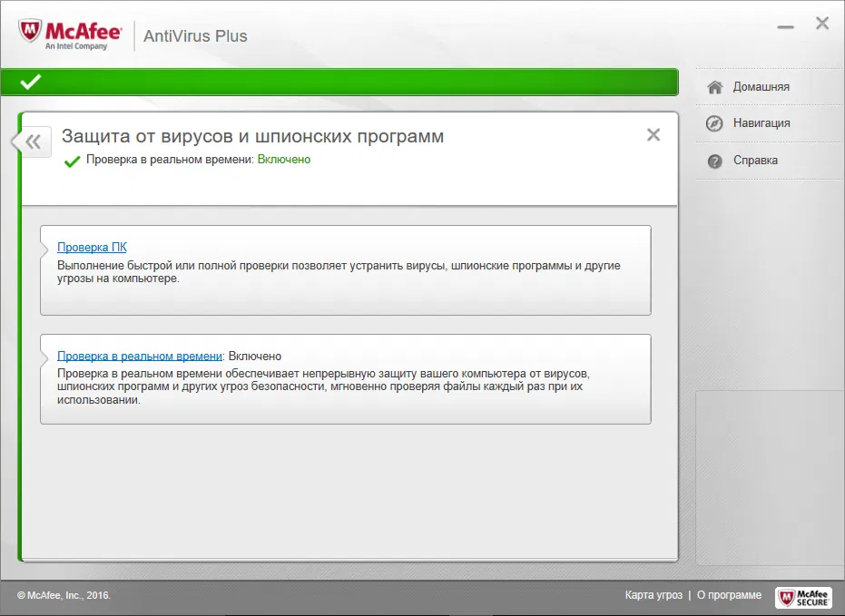
Task: Open the Домашняя home icon
Action: pos(716,86)
